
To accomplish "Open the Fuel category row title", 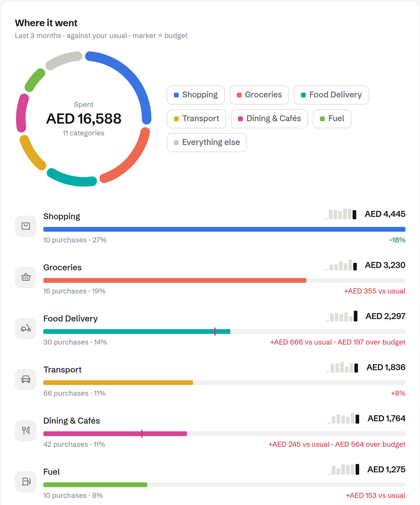I will (51, 471).
